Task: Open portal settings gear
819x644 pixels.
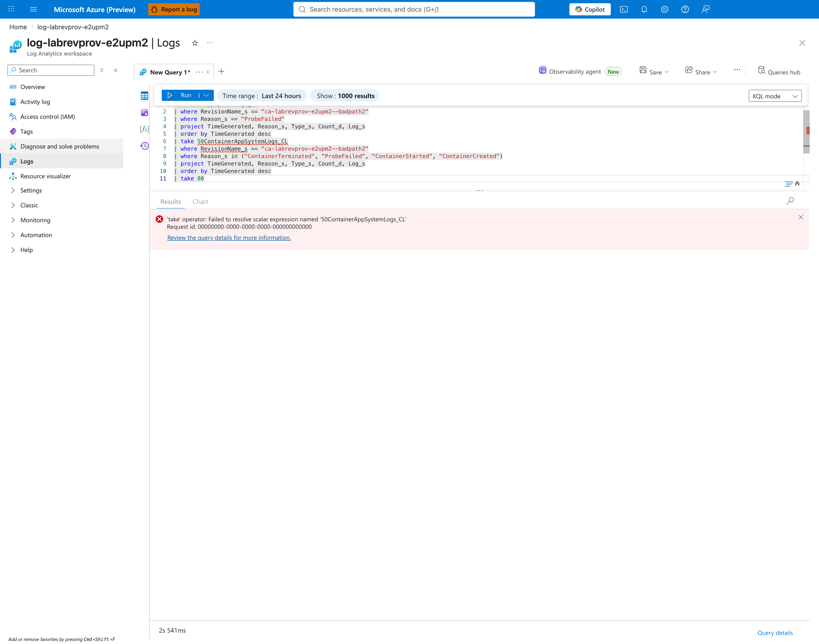Action: 664,10
